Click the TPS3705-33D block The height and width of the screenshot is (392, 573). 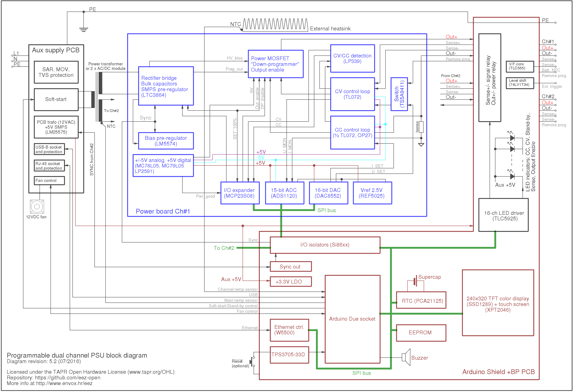point(289,355)
